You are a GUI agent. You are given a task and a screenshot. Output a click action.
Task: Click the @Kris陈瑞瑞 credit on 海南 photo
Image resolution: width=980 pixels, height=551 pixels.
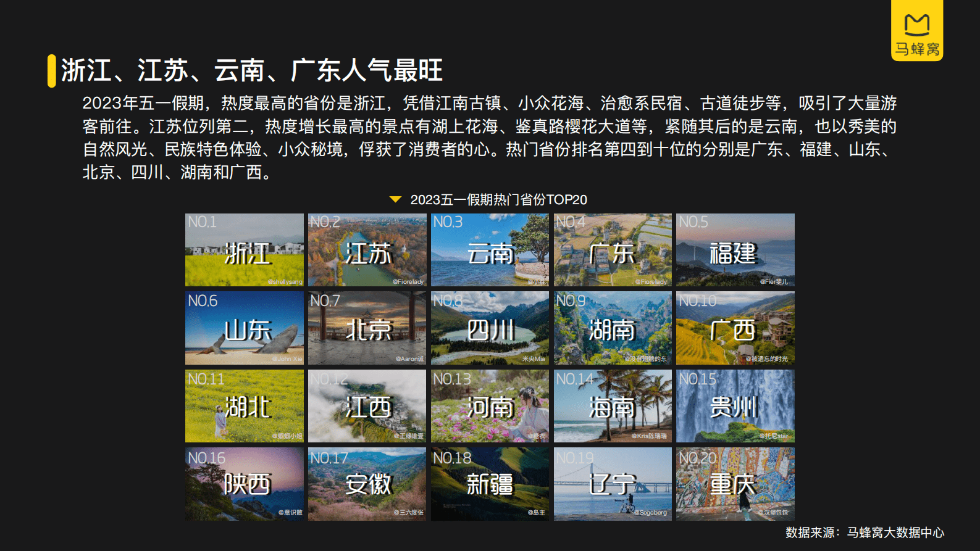(x=649, y=436)
